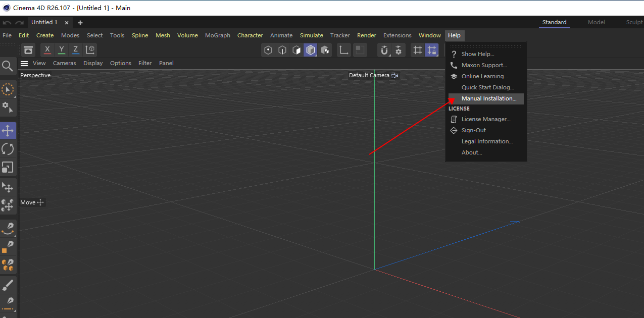
Task: Toggle the Y axis lock
Action: (61, 49)
